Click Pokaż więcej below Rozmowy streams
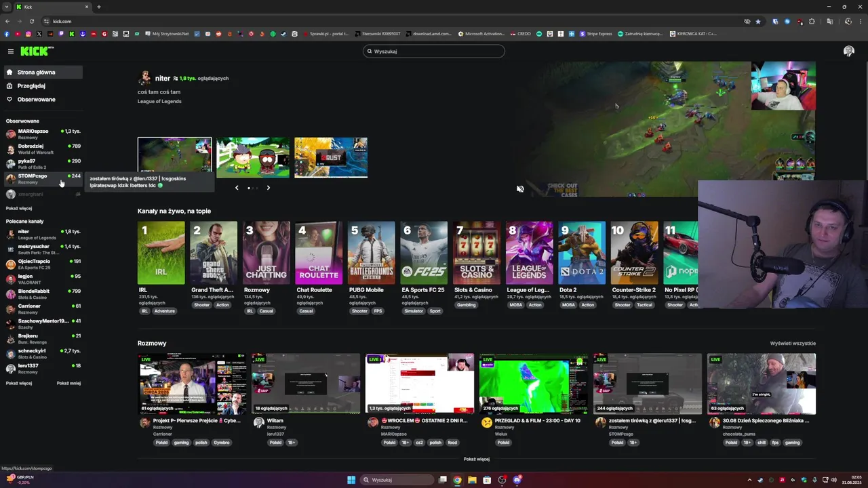The image size is (868, 488). click(477, 459)
